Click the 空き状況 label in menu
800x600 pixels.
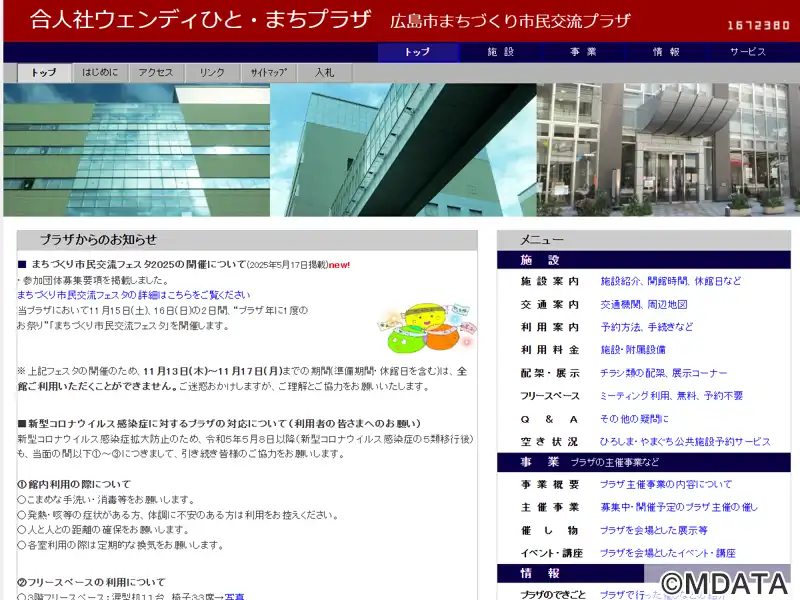click(x=549, y=442)
